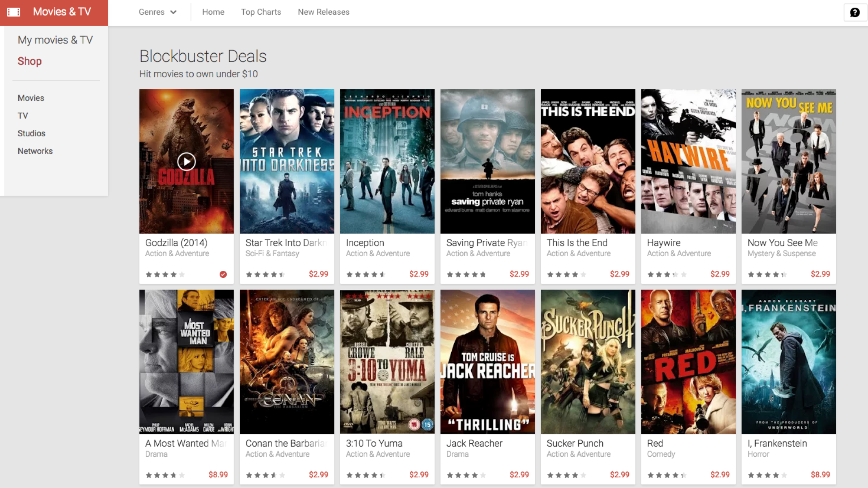868x488 pixels.
Task: Click the red owned checkmark on Godzilla
Action: pyautogui.click(x=223, y=274)
